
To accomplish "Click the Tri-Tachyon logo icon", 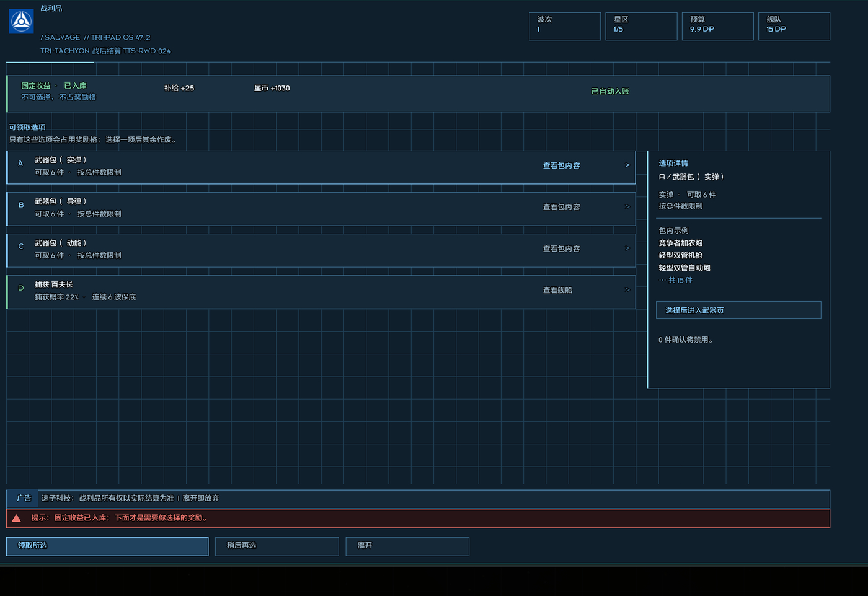I will [x=21, y=22].
